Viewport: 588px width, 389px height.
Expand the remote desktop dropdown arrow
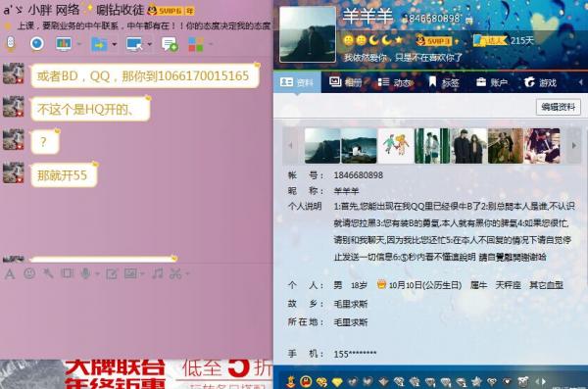coord(149,44)
